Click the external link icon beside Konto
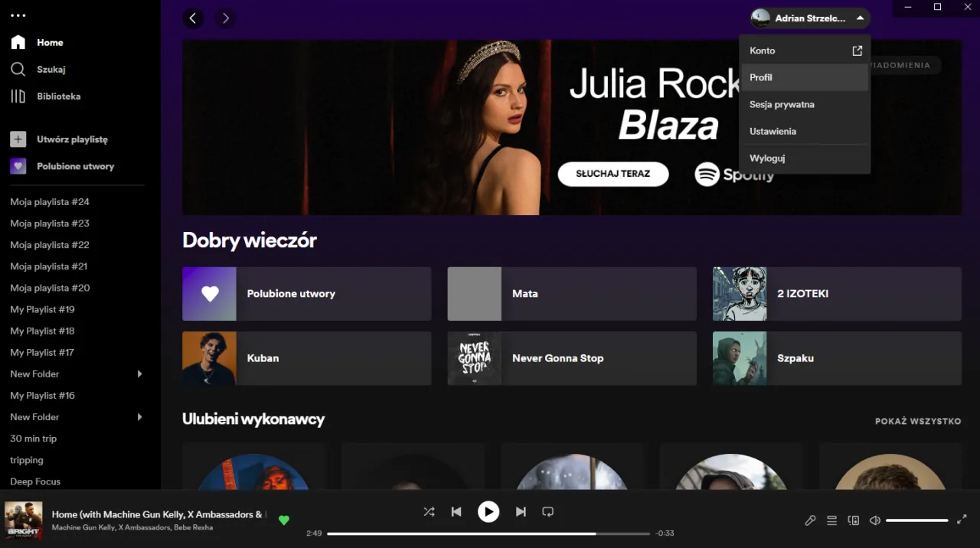980x548 pixels. tap(857, 51)
